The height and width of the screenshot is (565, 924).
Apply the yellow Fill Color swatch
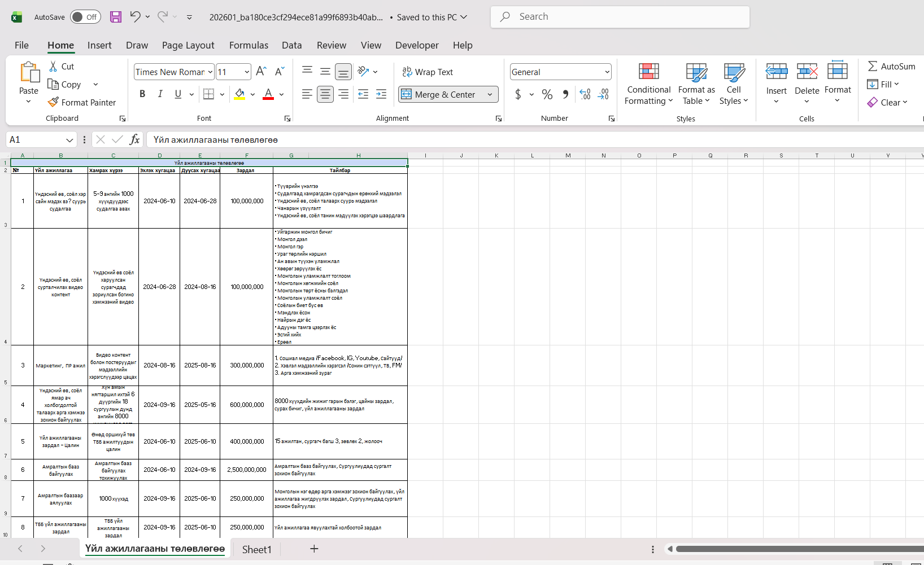click(x=239, y=94)
